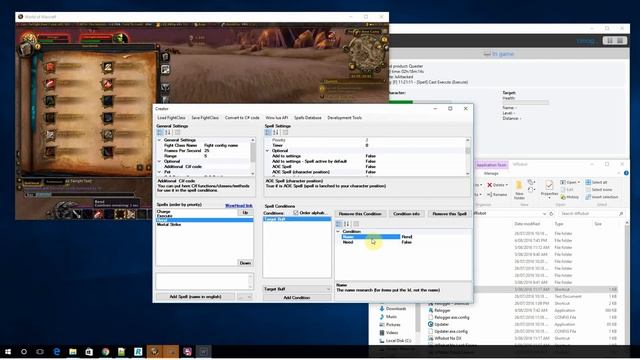Select Target Buff condition in list
Screen dimensions: 640x360
click(297, 219)
